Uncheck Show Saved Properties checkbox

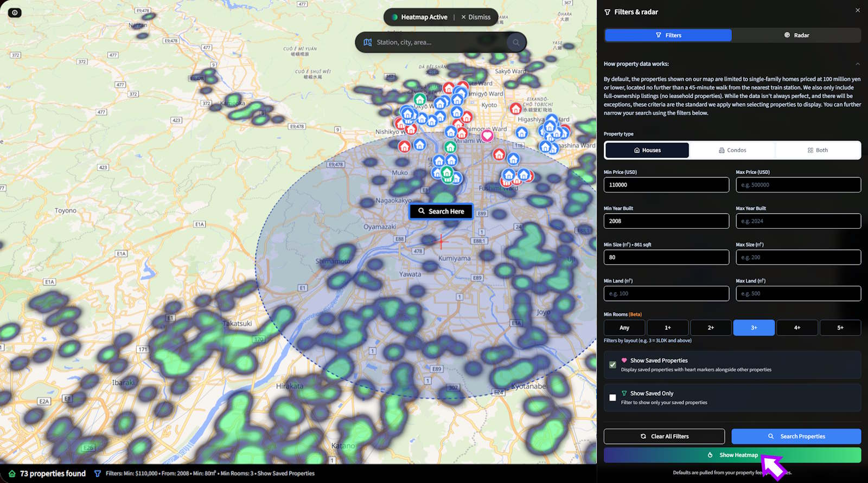coord(612,365)
